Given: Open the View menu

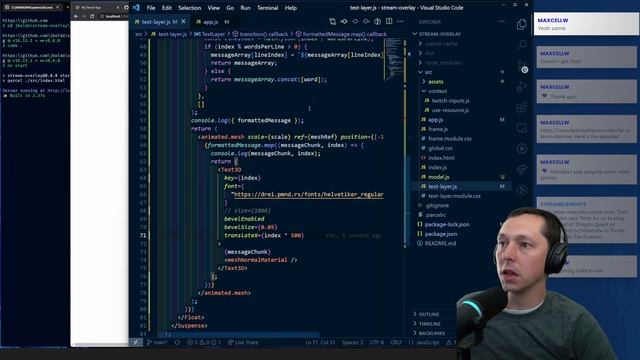Looking at the screenshot, I should (213, 8).
